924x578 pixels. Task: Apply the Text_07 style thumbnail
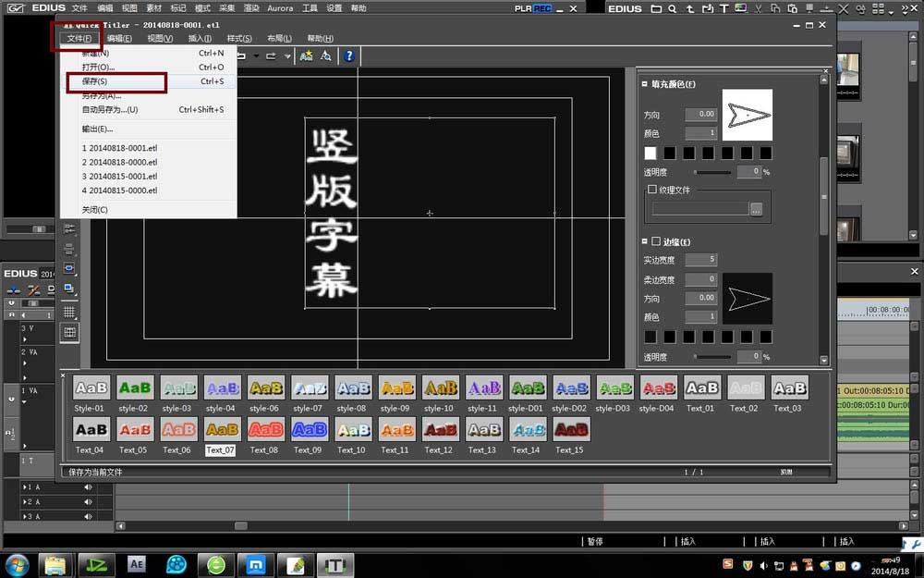click(222, 429)
